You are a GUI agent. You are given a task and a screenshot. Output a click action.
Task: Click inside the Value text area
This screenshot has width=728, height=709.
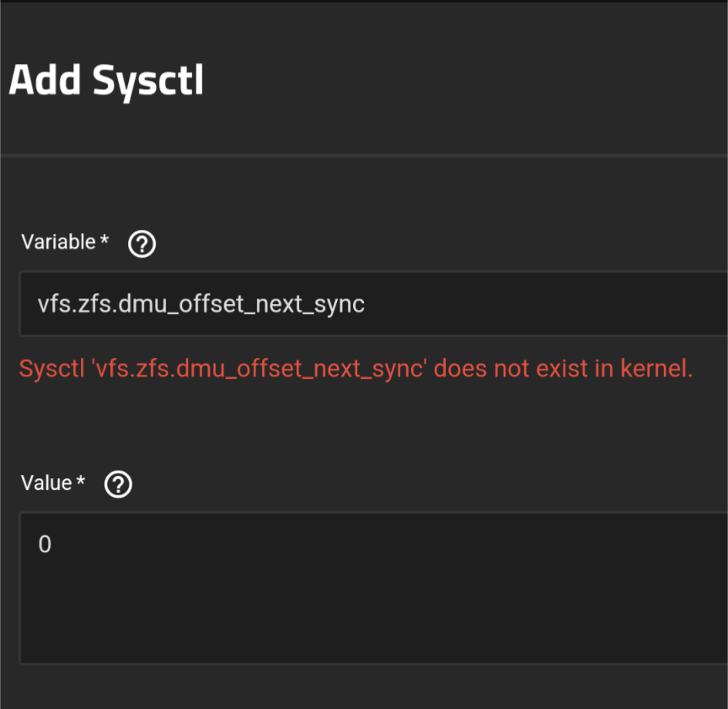coord(371,587)
